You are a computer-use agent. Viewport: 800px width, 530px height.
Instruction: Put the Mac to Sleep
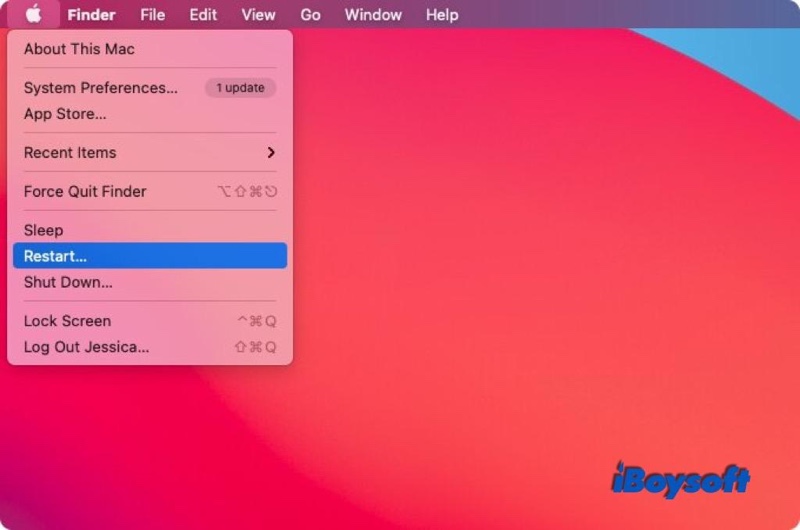click(x=43, y=231)
